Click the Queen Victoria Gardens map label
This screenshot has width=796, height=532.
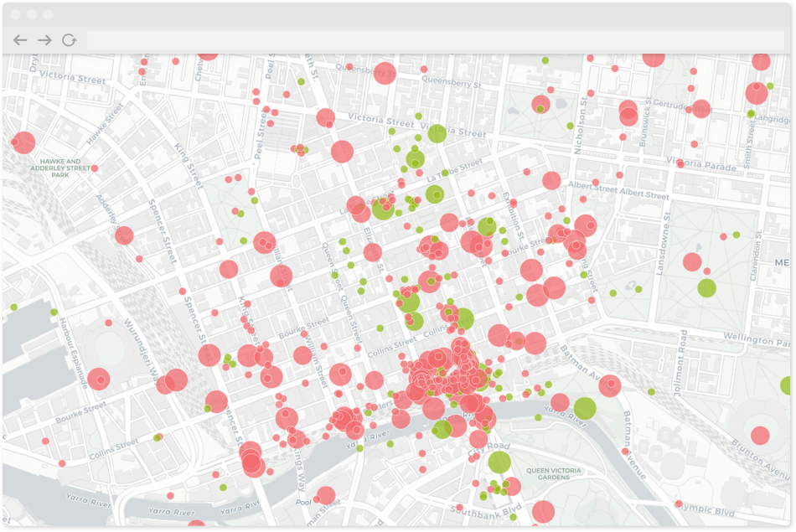click(x=554, y=473)
